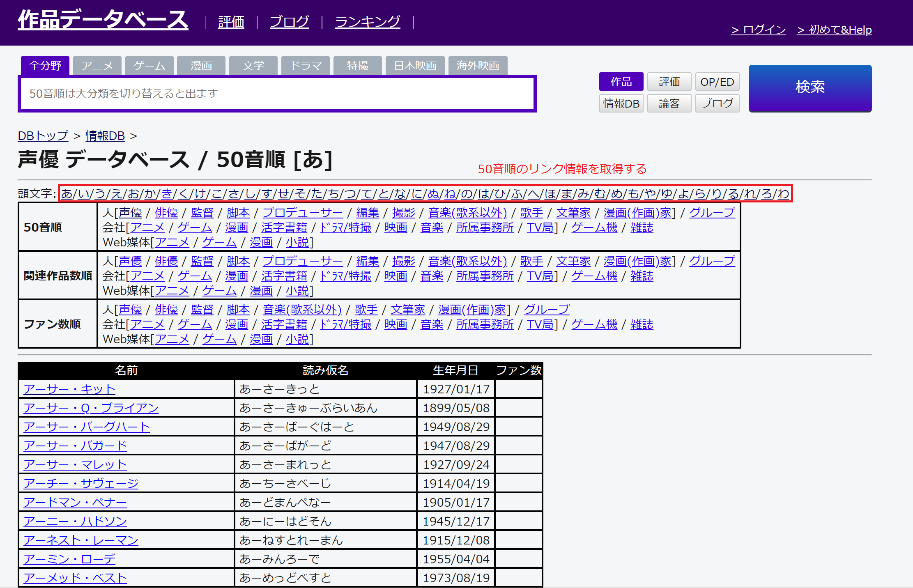Click the 生年月日 column header

[455, 370]
